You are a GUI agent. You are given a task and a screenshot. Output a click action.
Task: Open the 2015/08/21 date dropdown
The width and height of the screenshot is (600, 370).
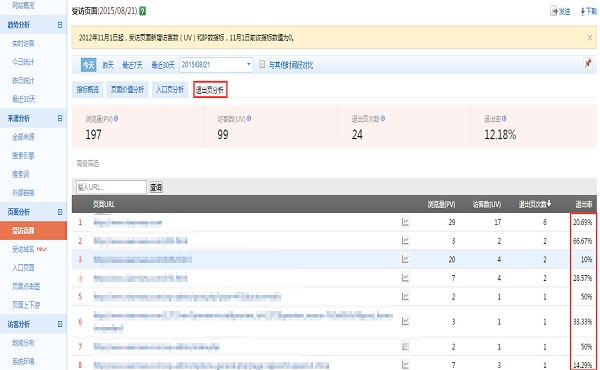(x=216, y=65)
